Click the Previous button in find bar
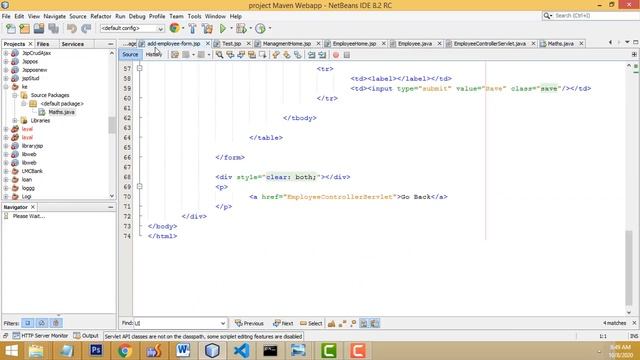This screenshot has height=360, width=640. [249, 323]
